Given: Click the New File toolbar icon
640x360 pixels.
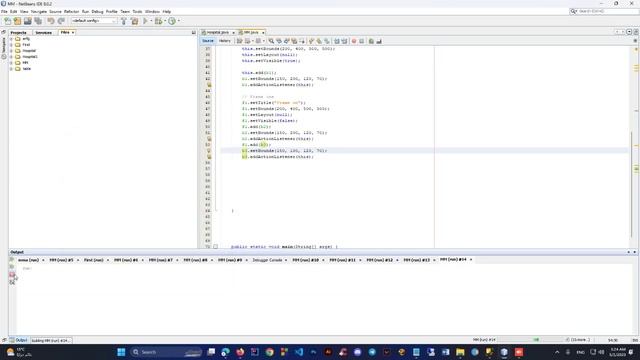Looking at the screenshot, I should pyautogui.click(x=8, y=21).
